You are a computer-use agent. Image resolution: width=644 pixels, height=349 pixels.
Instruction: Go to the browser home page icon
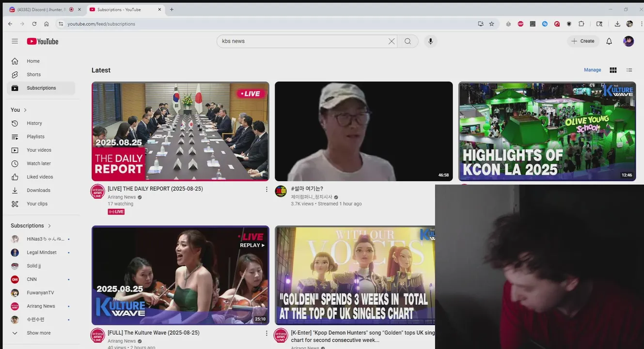click(x=47, y=24)
